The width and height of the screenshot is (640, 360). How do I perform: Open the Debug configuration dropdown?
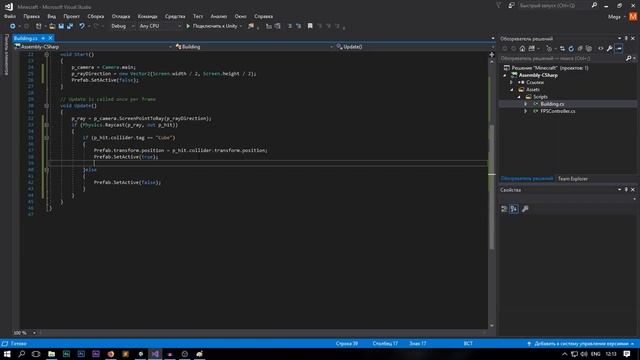pos(122,26)
